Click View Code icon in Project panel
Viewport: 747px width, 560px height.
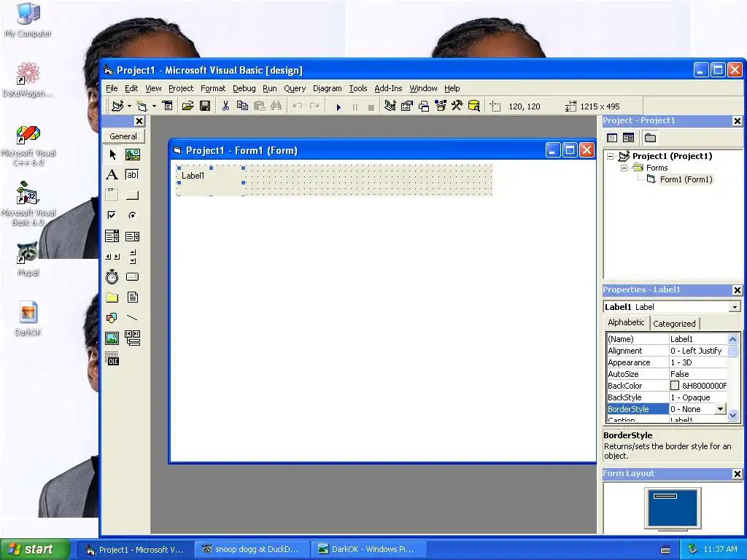(x=612, y=138)
